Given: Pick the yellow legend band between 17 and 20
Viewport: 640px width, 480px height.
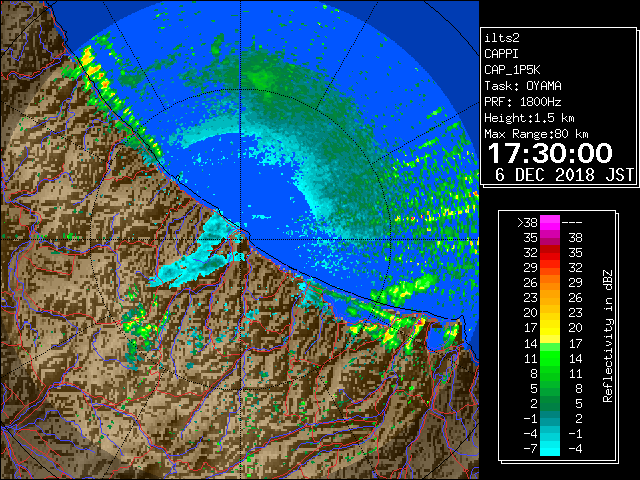Looking at the screenshot, I should tap(550, 328).
